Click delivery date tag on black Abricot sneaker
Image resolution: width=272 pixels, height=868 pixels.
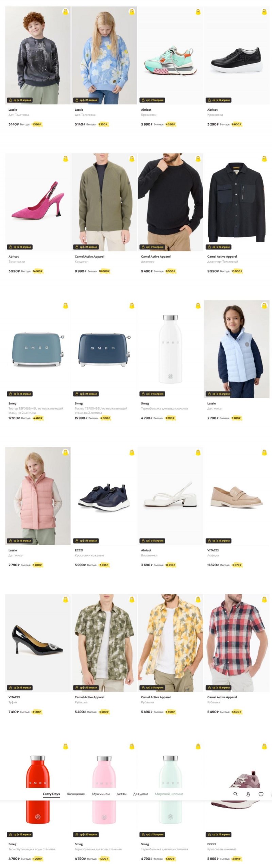(219, 100)
